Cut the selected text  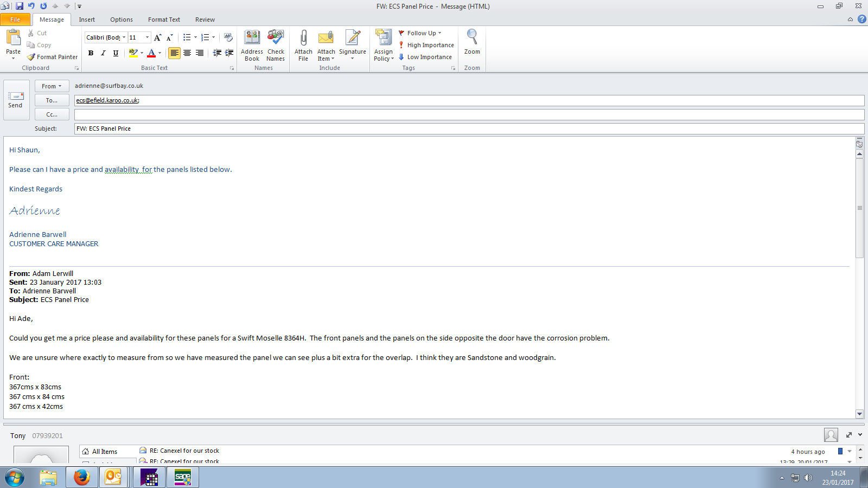tap(37, 33)
